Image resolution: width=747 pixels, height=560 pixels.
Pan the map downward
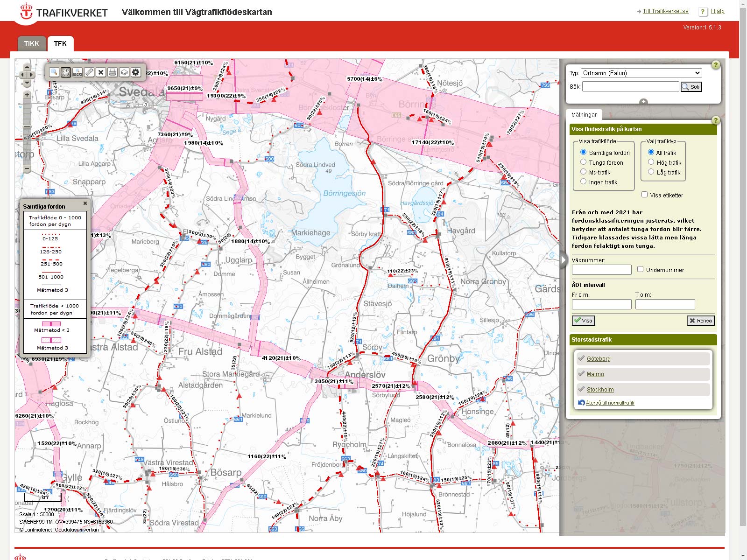(27, 83)
